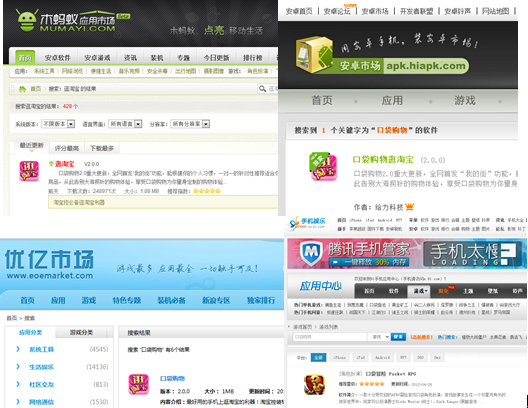Open the 分辨率 所有分辨率 dropdown
This screenshot has height=408, width=528.
coord(190,124)
